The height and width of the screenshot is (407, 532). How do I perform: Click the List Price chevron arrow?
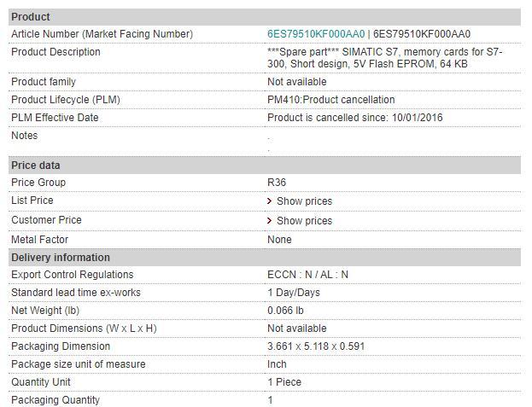[x=270, y=201]
